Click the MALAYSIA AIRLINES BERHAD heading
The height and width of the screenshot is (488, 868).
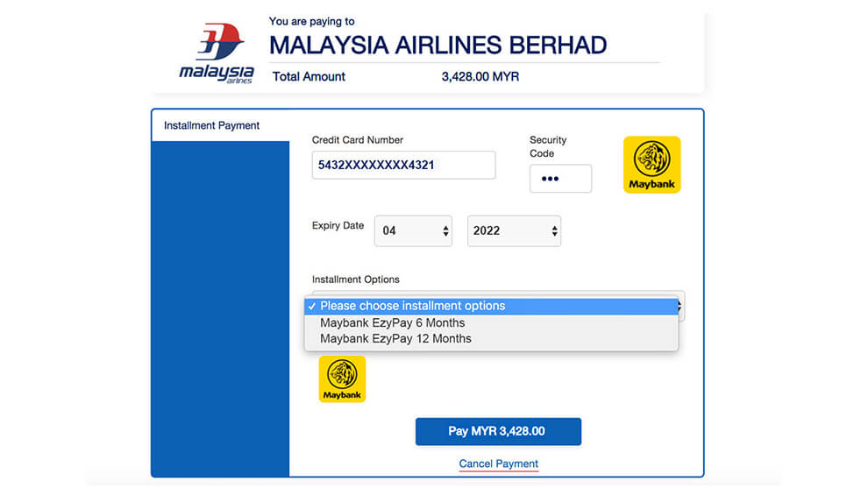(x=438, y=45)
